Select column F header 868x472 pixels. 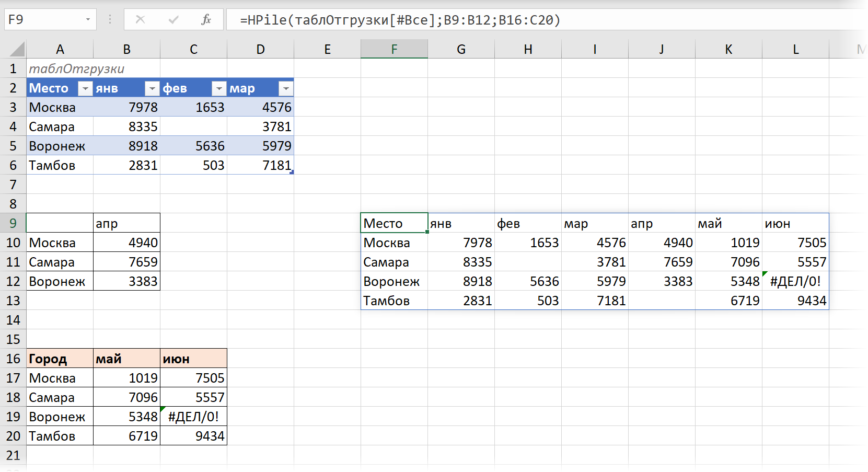coord(394,50)
